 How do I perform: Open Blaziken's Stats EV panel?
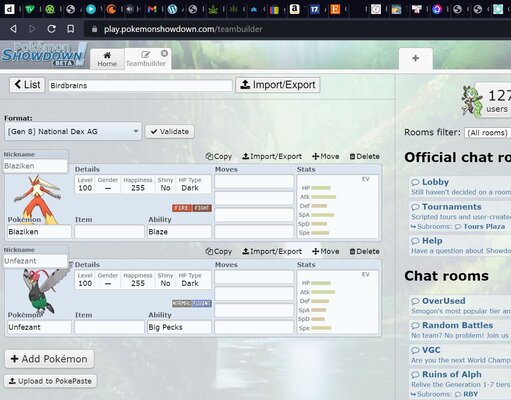(x=338, y=206)
